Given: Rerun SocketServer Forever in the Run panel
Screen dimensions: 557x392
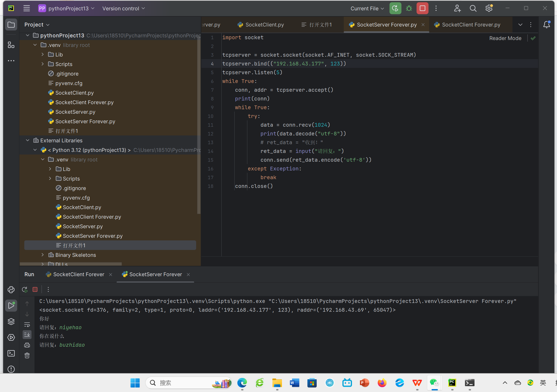Looking at the screenshot, I should coord(25,289).
